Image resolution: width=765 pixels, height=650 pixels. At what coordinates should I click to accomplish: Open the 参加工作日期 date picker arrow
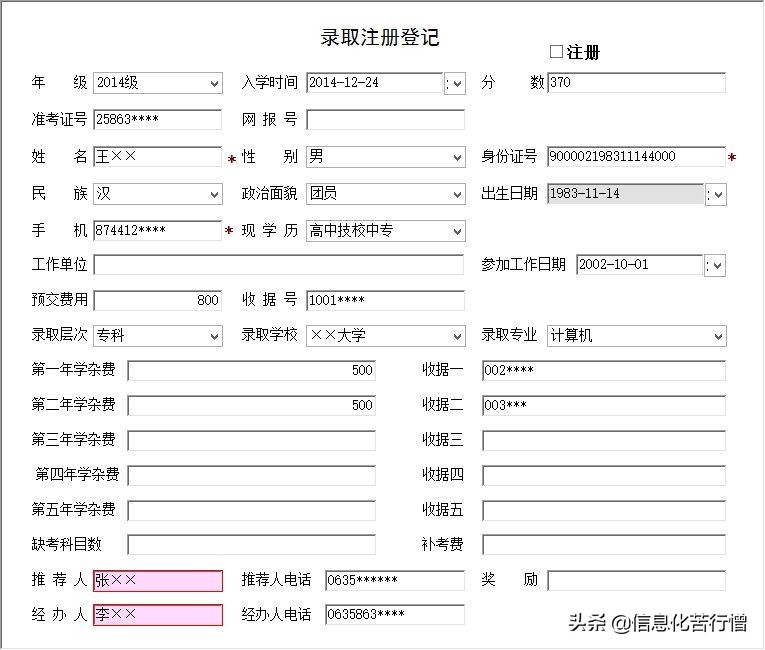(715, 265)
